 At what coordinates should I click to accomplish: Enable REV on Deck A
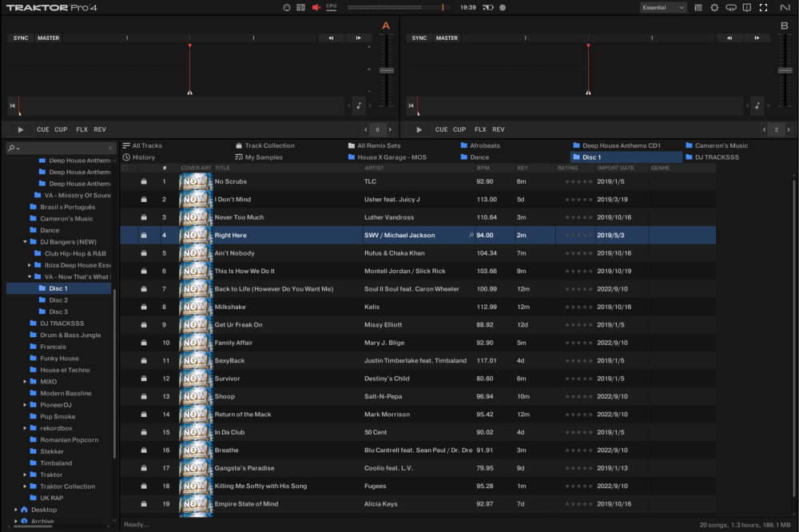(100, 129)
